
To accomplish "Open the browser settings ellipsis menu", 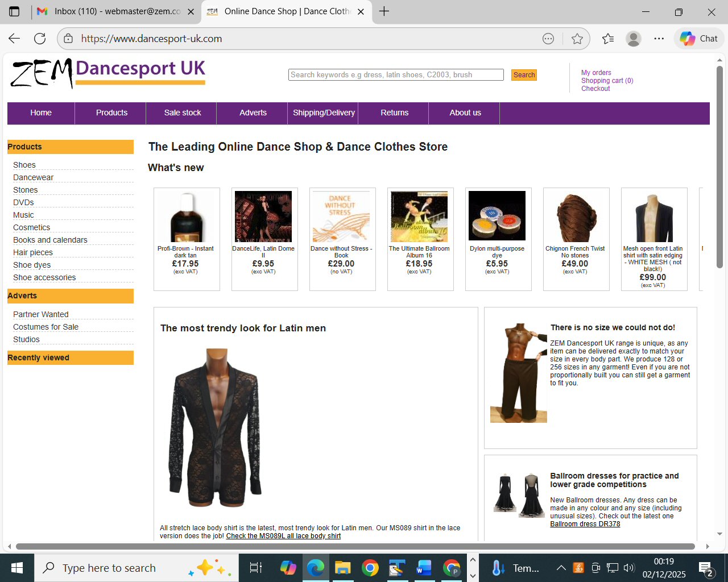I will click(x=659, y=39).
